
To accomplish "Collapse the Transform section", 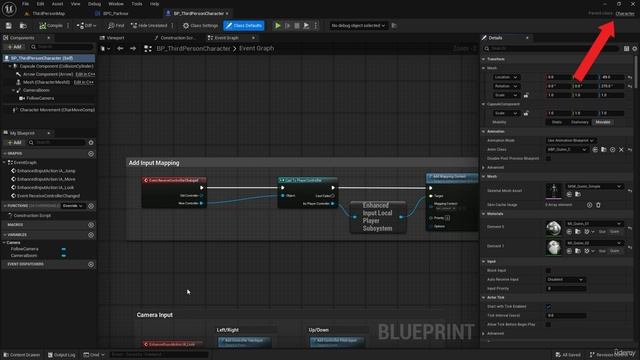I will (x=484, y=59).
